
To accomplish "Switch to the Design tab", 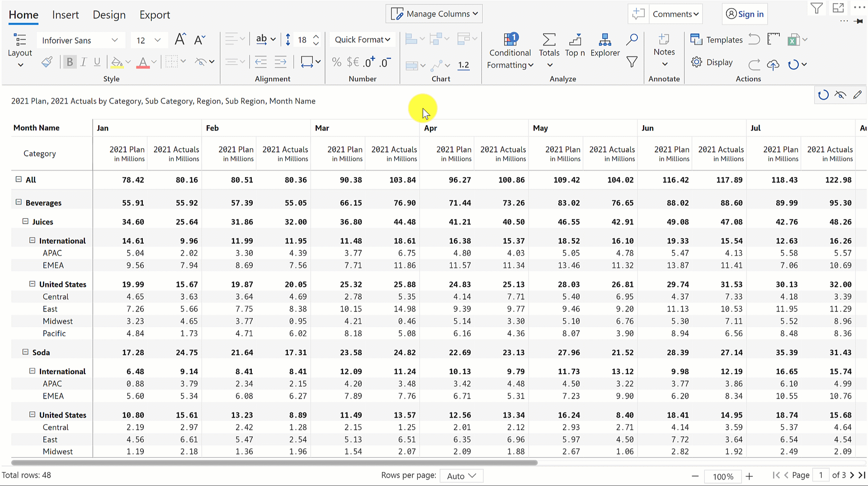I will click(x=109, y=15).
